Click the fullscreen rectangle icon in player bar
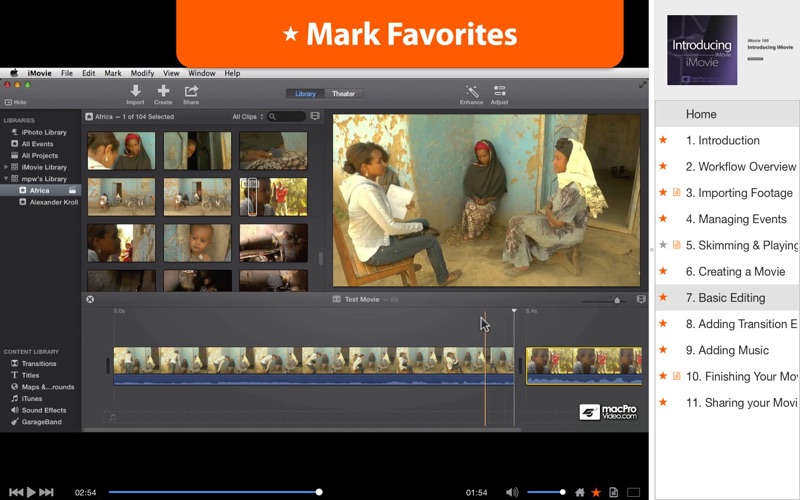 pyautogui.click(x=633, y=492)
